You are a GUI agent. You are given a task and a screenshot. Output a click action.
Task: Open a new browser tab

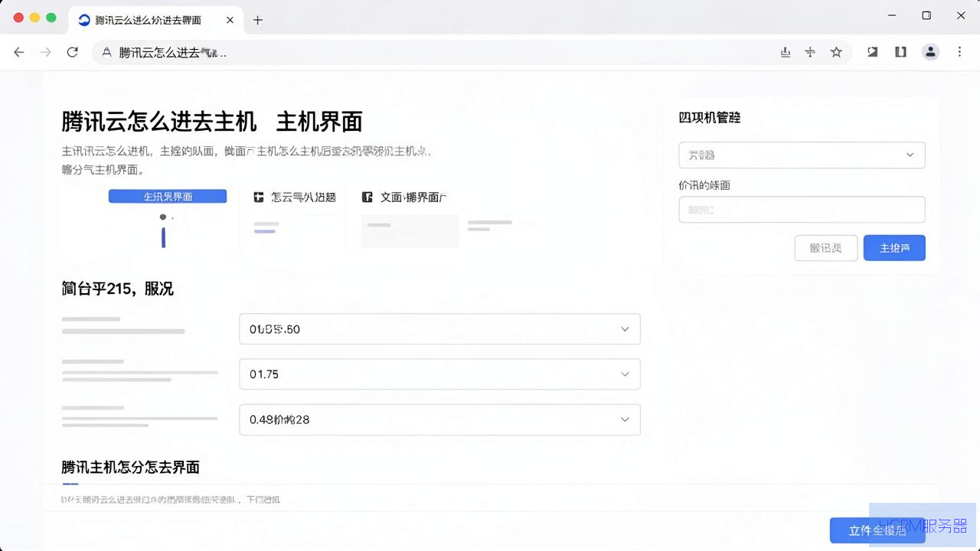pos(257,20)
